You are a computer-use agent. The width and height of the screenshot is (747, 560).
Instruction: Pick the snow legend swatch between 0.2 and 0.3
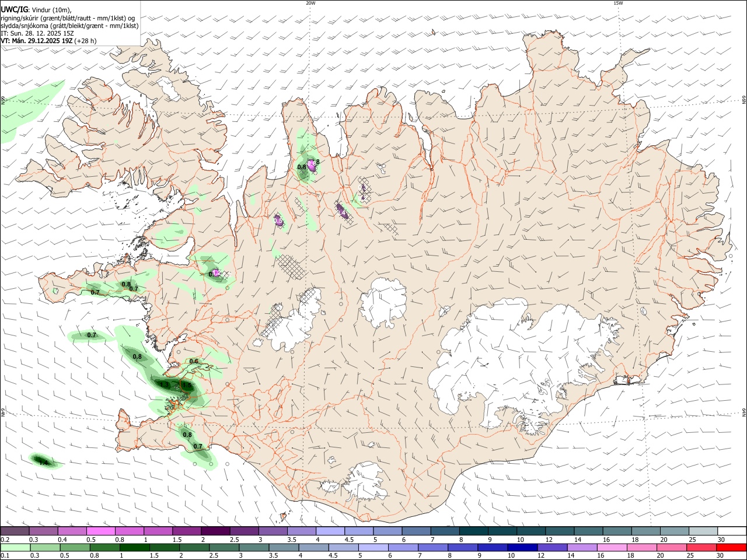15,531
